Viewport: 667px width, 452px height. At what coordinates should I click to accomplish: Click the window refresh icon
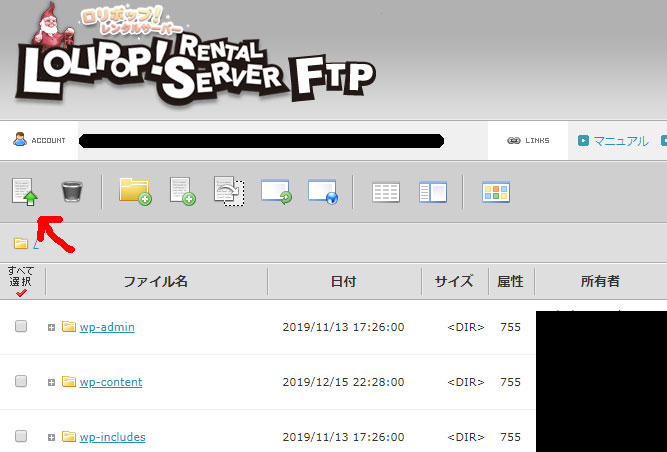pos(276,192)
